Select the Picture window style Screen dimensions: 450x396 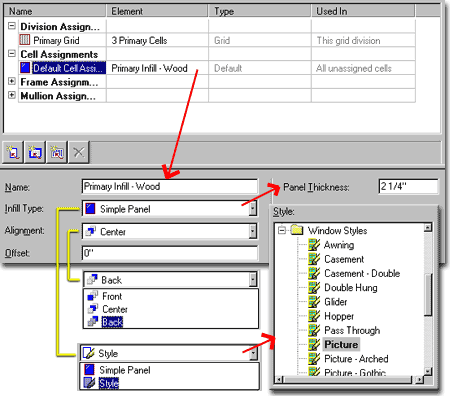(341, 344)
